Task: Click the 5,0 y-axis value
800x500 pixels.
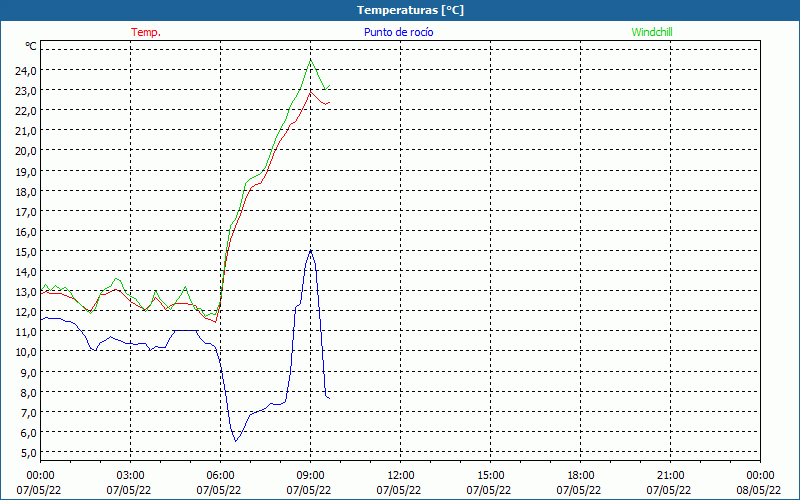Action: click(28, 453)
